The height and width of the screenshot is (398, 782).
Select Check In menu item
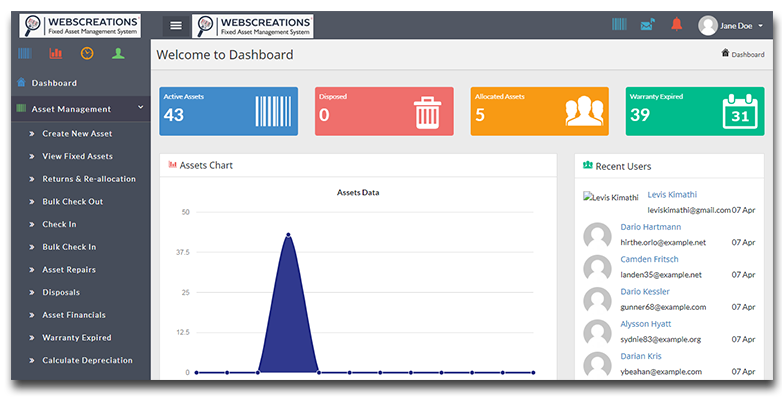[x=59, y=224]
